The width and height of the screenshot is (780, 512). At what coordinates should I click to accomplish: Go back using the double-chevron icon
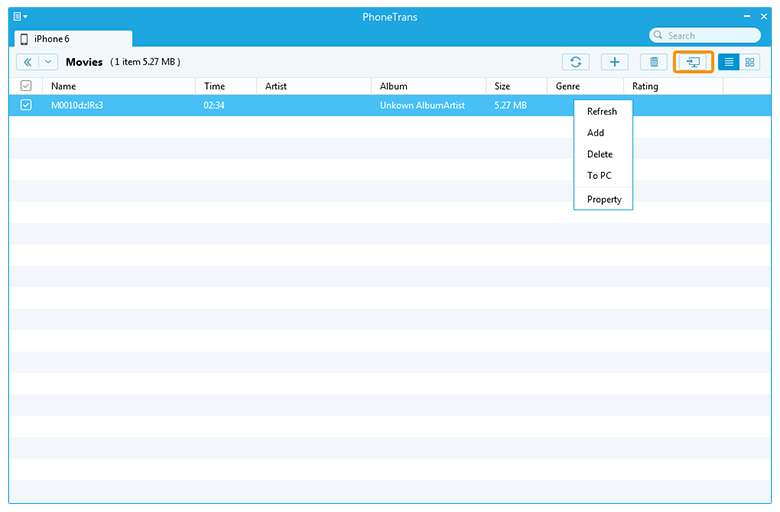[28, 62]
